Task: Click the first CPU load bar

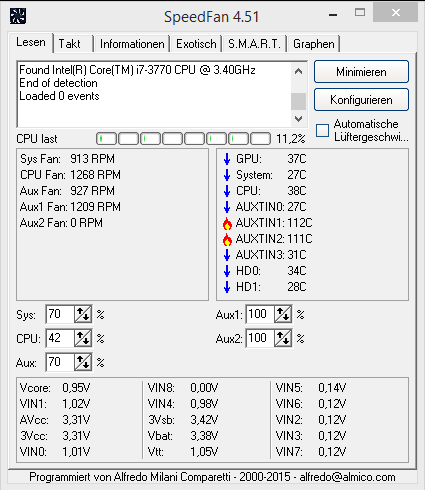Action: (x=106, y=139)
